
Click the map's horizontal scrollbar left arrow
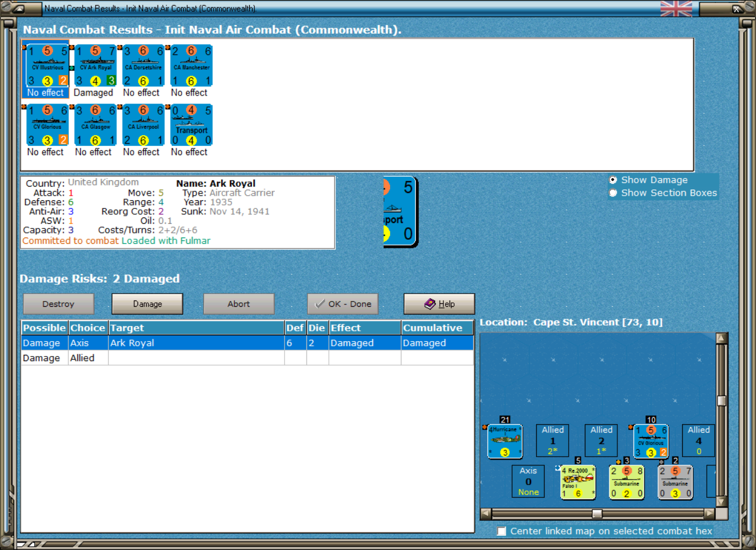click(486, 513)
